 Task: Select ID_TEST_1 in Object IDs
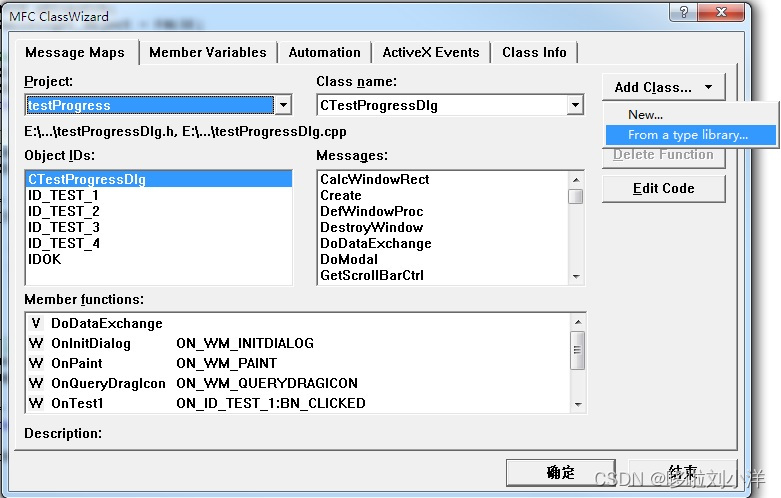click(158, 195)
